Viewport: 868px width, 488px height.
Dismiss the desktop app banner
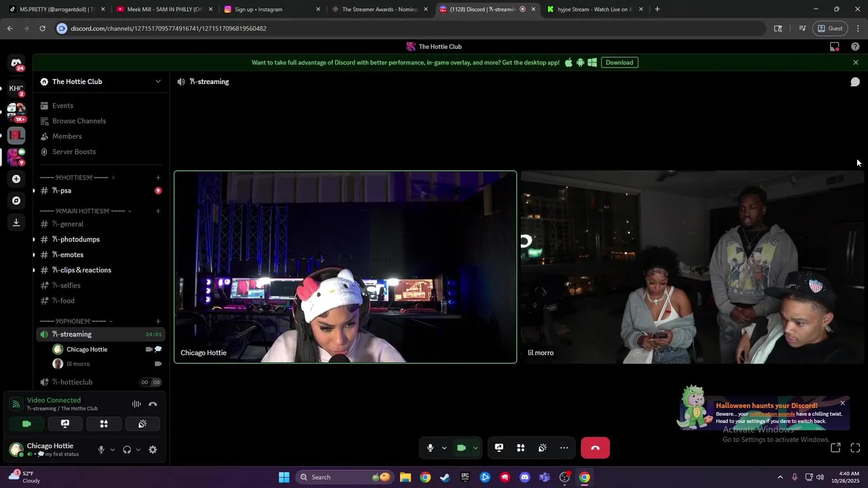tap(856, 62)
